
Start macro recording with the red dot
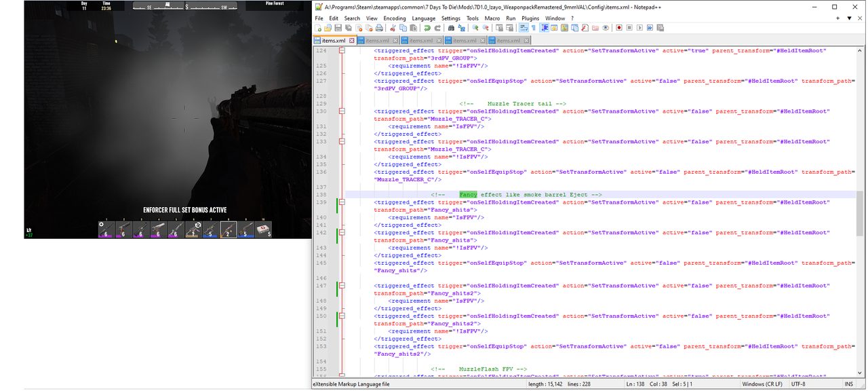coord(619,28)
